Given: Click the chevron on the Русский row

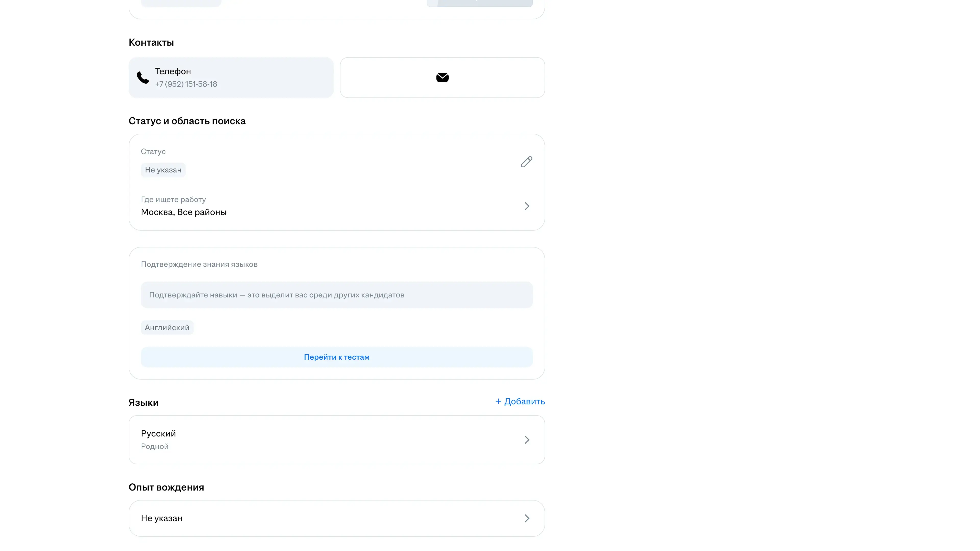Looking at the screenshot, I should click(x=526, y=440).
